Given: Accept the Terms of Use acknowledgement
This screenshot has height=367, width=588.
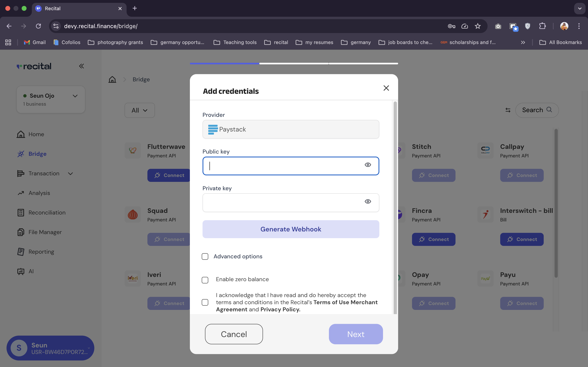Looking at the screenshot, I should 205,302.
